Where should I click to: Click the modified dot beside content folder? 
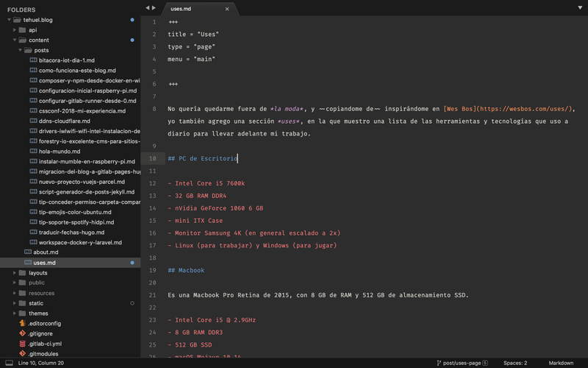(x=132, y=40)
